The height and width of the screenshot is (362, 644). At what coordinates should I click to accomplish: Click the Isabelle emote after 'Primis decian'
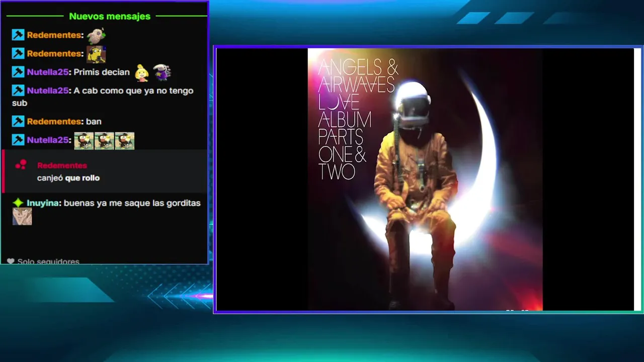142,72
